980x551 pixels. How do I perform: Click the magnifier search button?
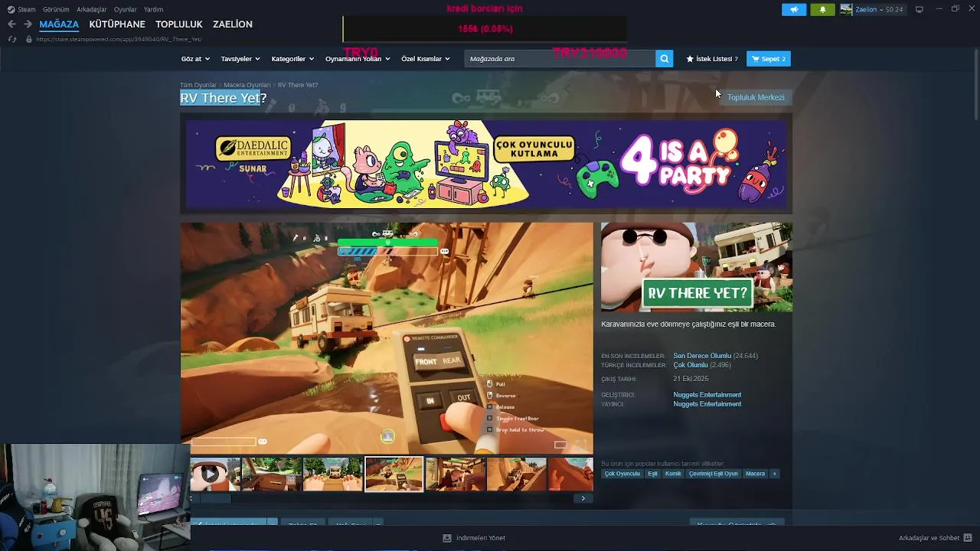665,59
